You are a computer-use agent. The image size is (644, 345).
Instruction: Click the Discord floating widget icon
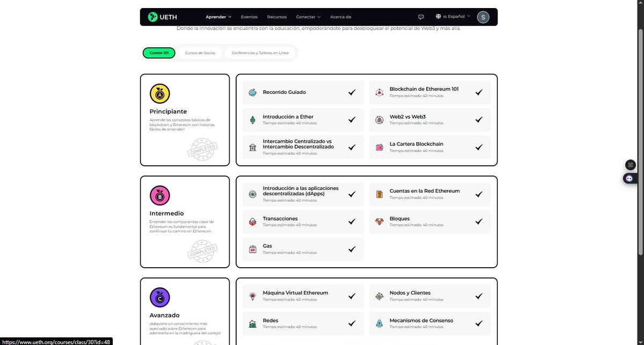631,178
